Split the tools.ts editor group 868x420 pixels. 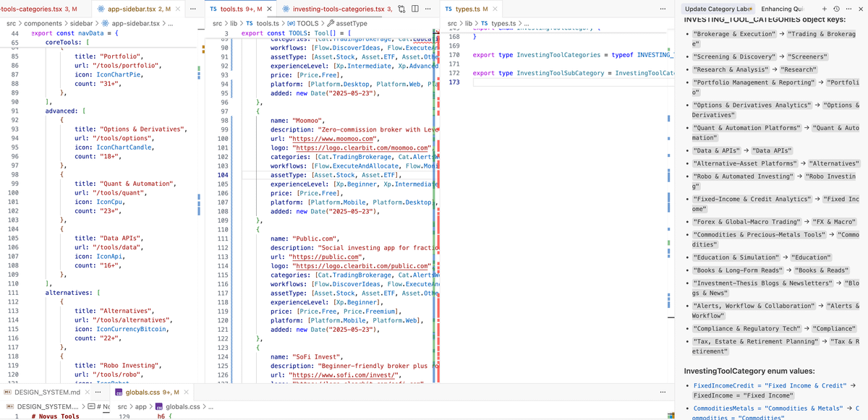click(416, 9)
